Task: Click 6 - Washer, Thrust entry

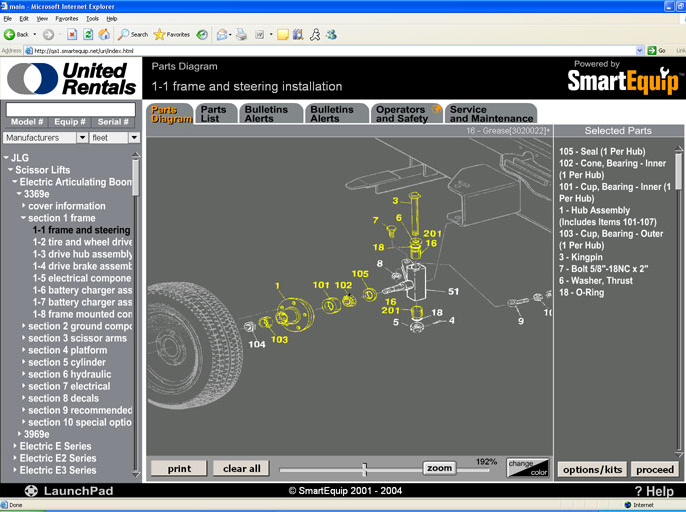Action: pyautogui.click(x=596, y=281)
